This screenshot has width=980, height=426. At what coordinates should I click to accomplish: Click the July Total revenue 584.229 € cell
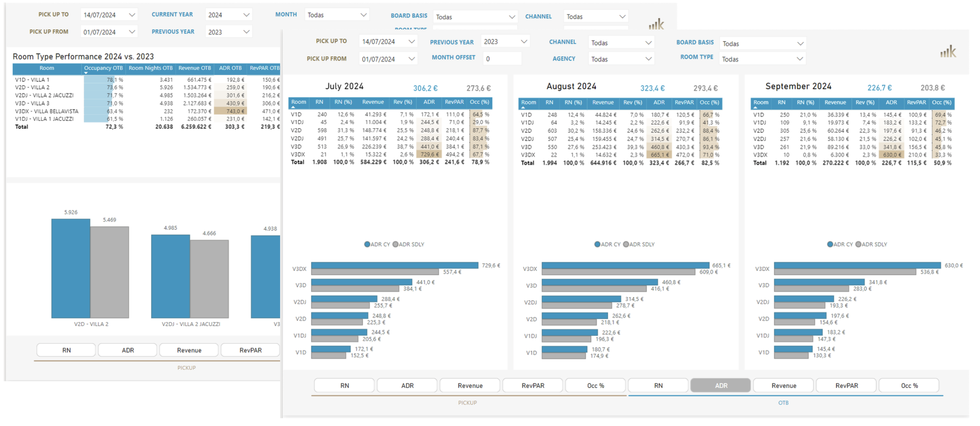(373, 162)
